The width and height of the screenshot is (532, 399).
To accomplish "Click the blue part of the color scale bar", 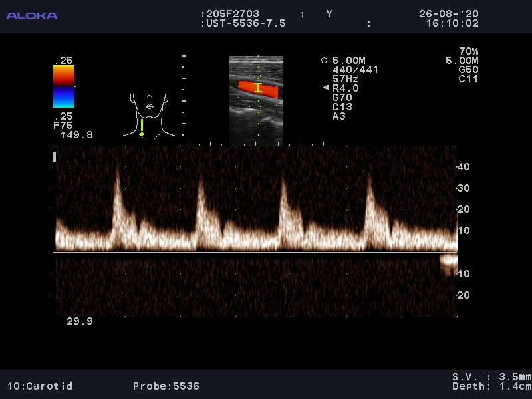I will [64, 98].
